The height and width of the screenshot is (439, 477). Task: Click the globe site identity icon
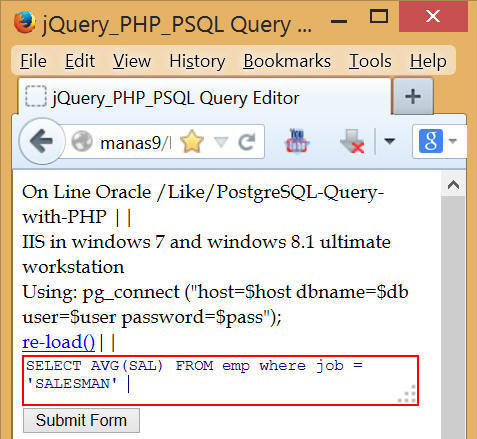pos(82,141)
